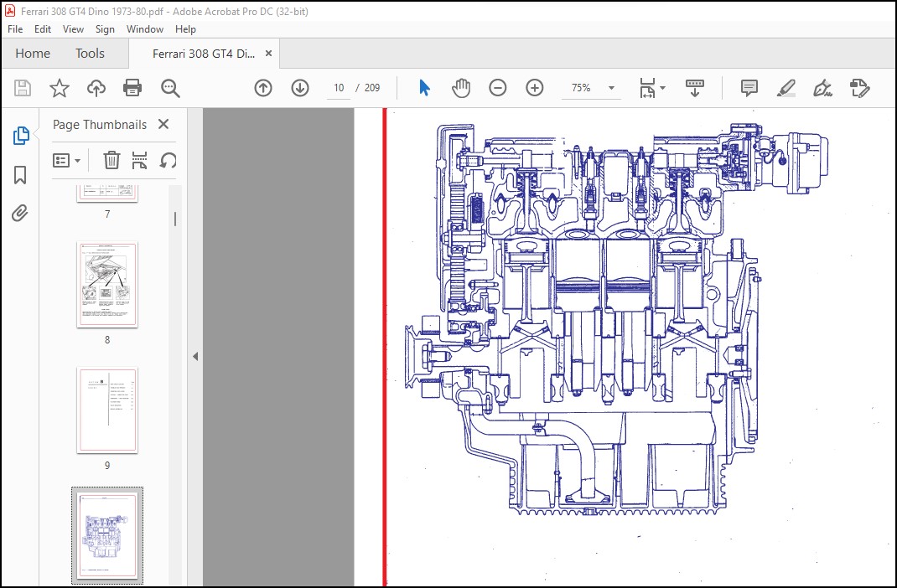Open the Sign menu
Screen dimensions: 897x588
tap(105, 29)
